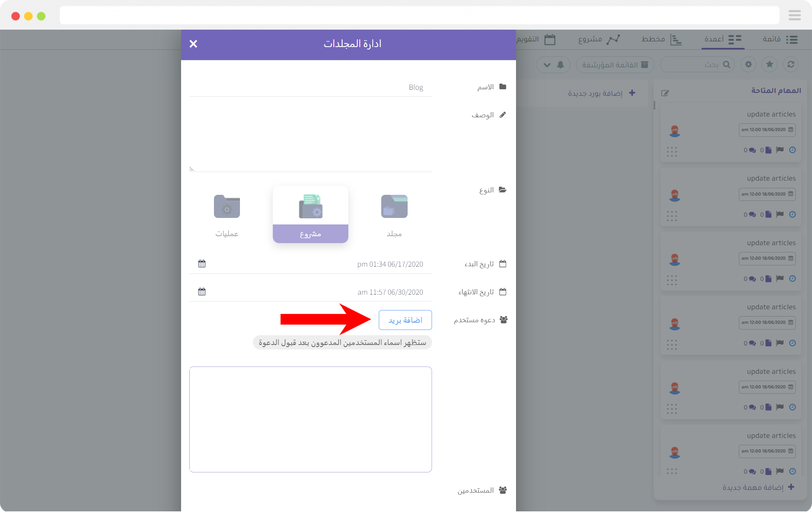Open the end date calendar picker
This screenshot has width=812, height=513.
tap(202, 292)
